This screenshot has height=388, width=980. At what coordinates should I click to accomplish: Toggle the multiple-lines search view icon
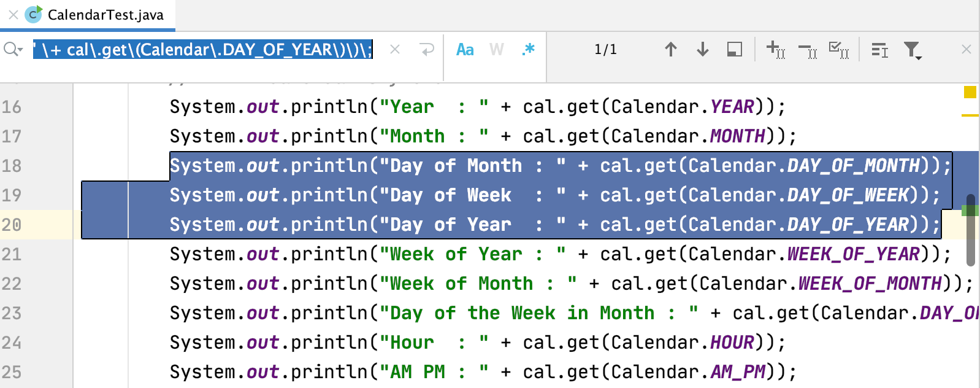point(879,50)
